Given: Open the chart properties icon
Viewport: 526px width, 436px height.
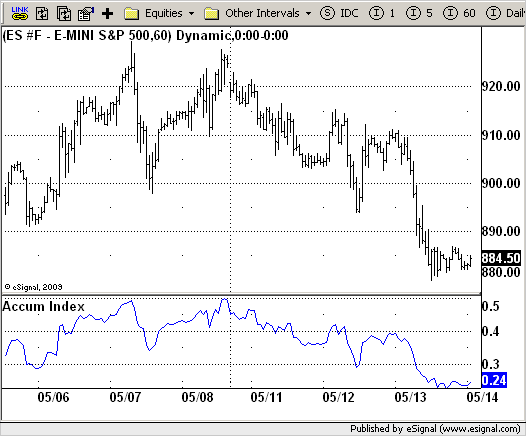Looking at the screenshot, I should coord(86,14).
